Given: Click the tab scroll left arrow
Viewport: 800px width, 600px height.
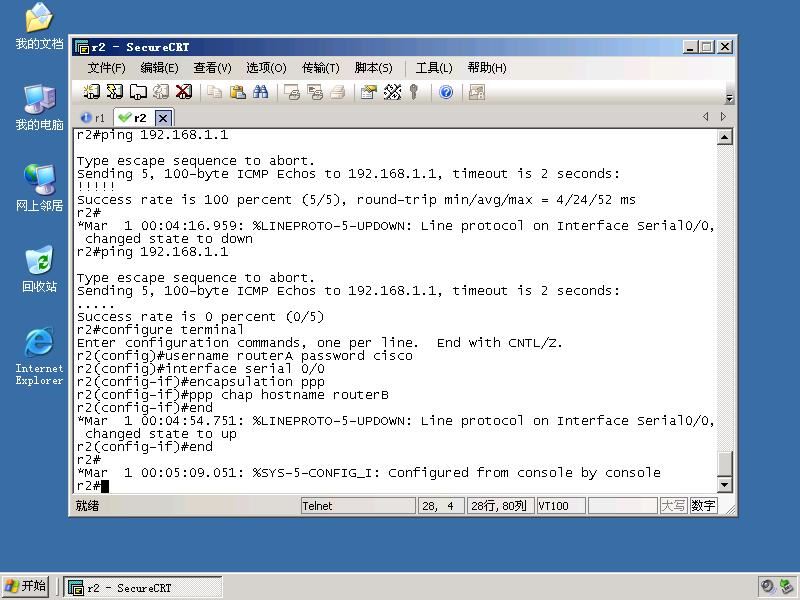Looking at the screenshot, I should pos(706,117).
